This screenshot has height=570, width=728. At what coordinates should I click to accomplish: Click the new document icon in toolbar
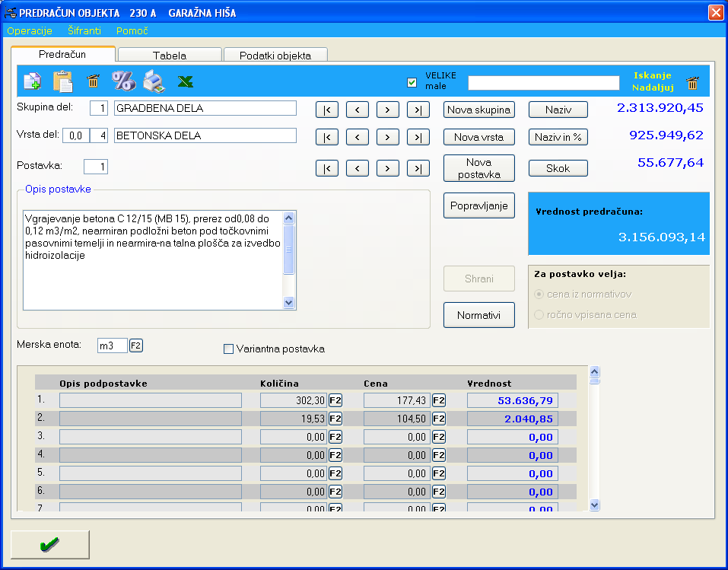point(32,81)
